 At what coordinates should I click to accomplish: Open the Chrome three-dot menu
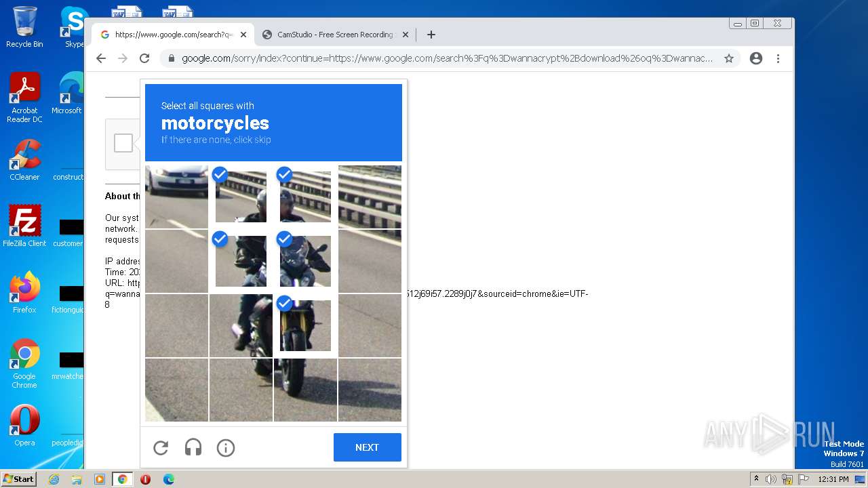[x=778, y=58]
